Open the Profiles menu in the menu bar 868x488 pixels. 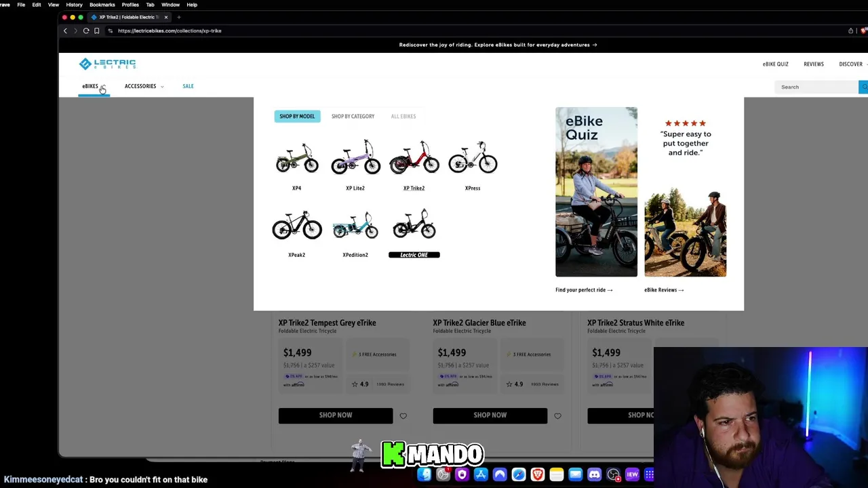tap(130, 5)
